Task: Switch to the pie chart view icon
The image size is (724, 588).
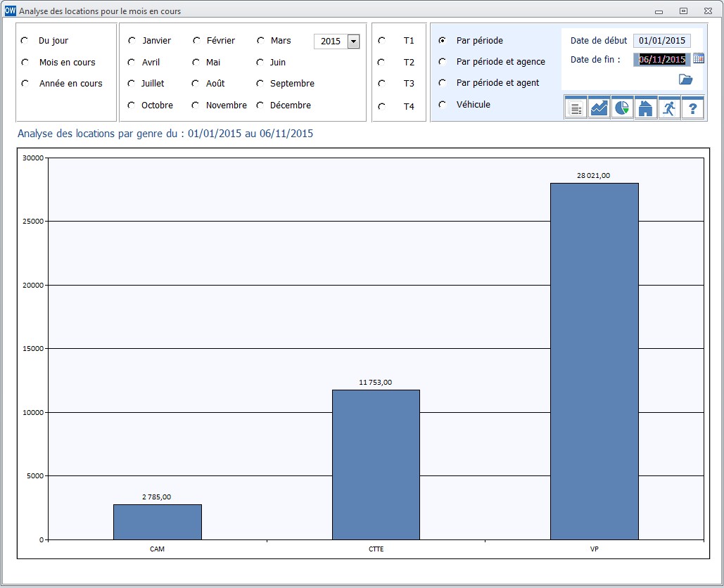Action: pyautogui.click(x=623, y=108)
